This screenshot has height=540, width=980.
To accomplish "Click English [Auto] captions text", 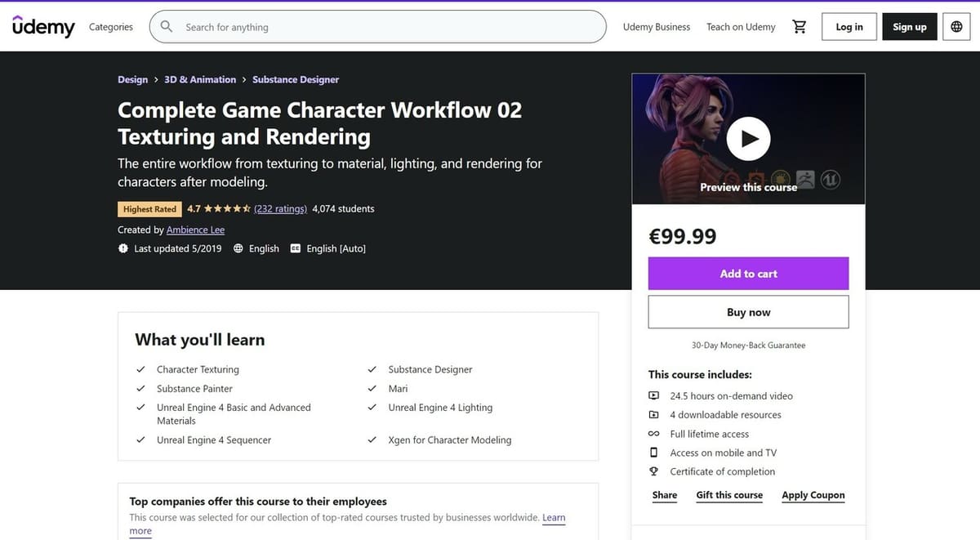I will 336,248.
